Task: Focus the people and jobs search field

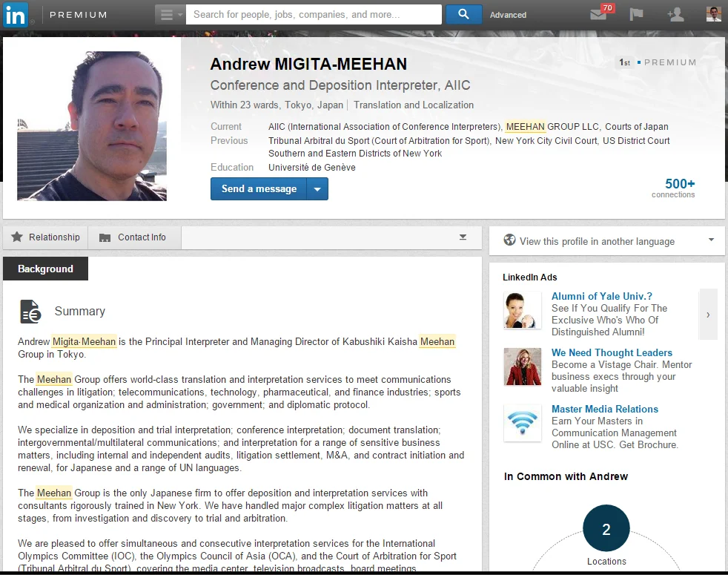Action: pyautogui.click(x=314, y=14)
